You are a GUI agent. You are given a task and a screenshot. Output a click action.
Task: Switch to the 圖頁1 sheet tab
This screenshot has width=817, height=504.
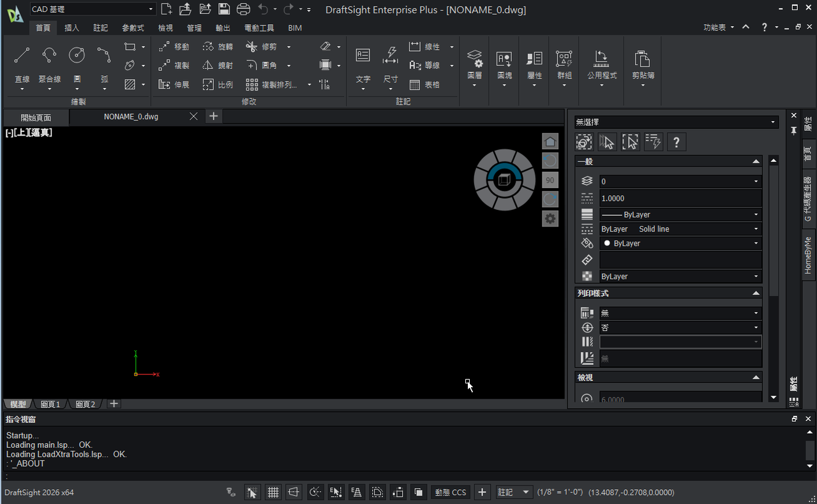pyautogui.click(x=50, y=404)
